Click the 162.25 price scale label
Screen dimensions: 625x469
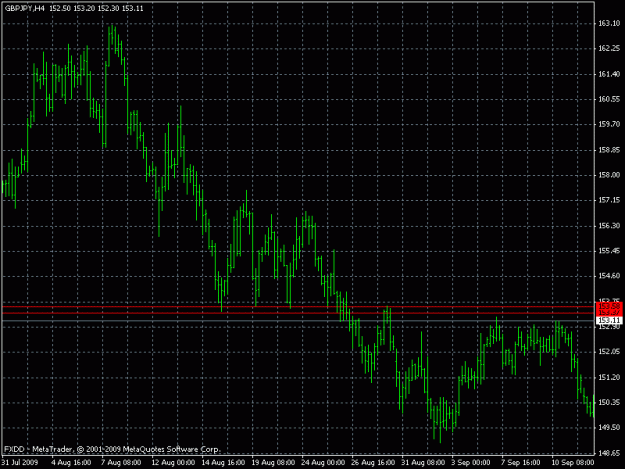(x=609, y=49)
